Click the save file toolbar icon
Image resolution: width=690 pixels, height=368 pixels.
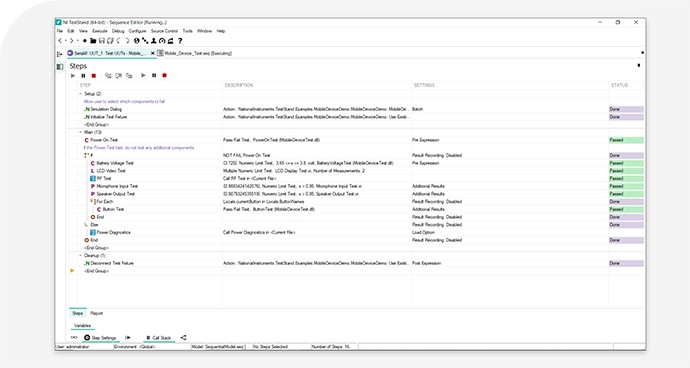102,40
